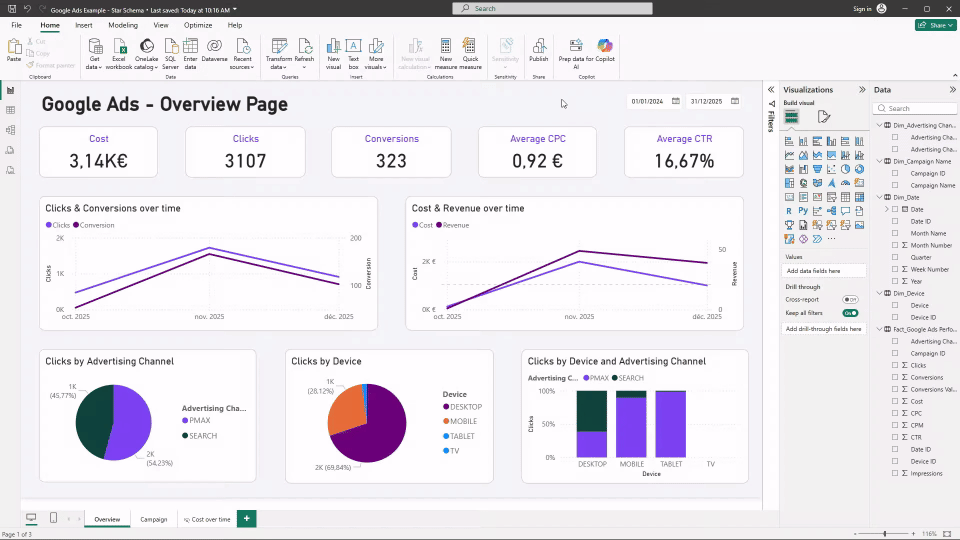
Task: Collapse the Visualizations pane
Action: pos(862,89)
